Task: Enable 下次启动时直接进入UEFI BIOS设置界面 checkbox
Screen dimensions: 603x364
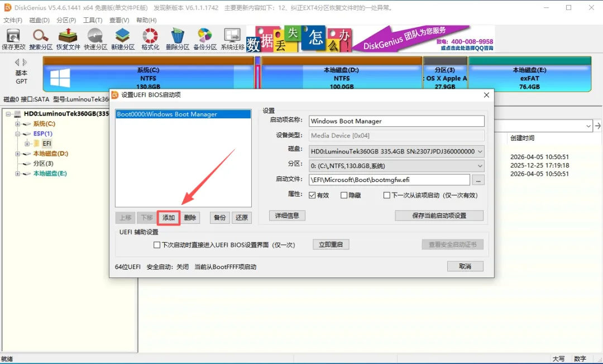Action: tap(157, 245)
